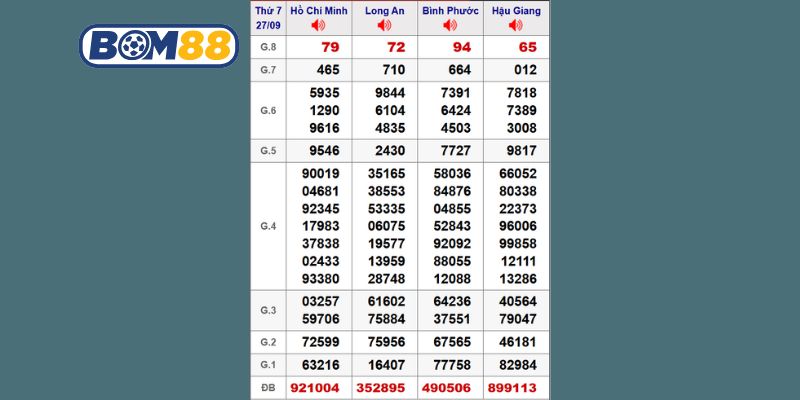Open the Hồ Chí Minh column header link

(x=319, y=11)
